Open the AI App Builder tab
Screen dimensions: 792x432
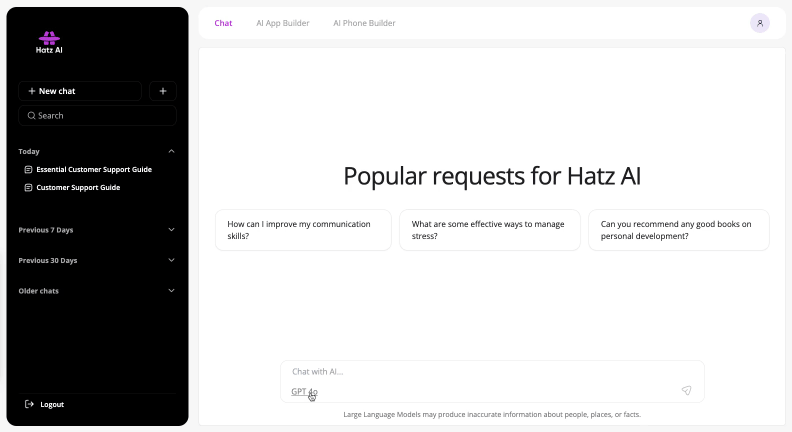[x=283, y=23]
